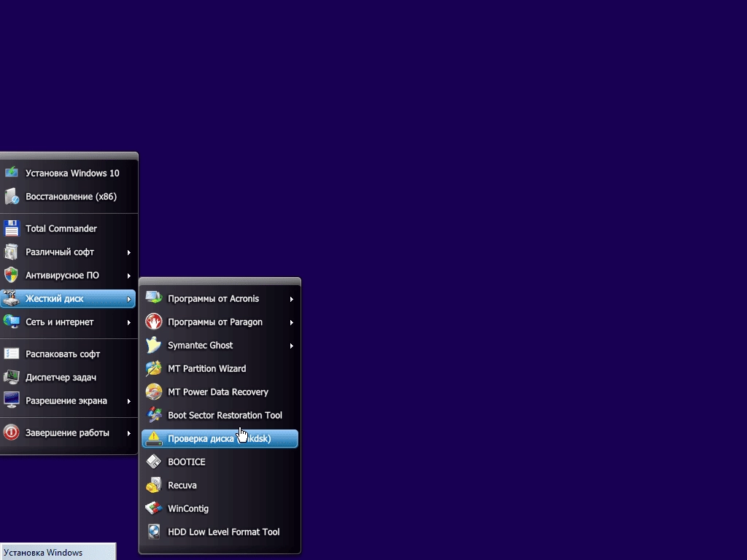The image size is (747, 560).
Task: Click the Установка Windows 10 icon
Action: (12, 172)
